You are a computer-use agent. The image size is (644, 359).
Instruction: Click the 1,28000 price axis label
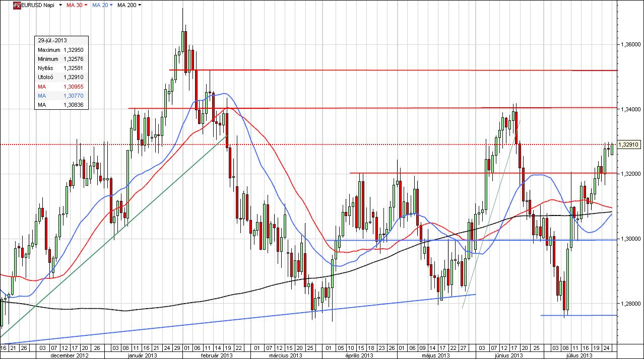tap(630, 303)
